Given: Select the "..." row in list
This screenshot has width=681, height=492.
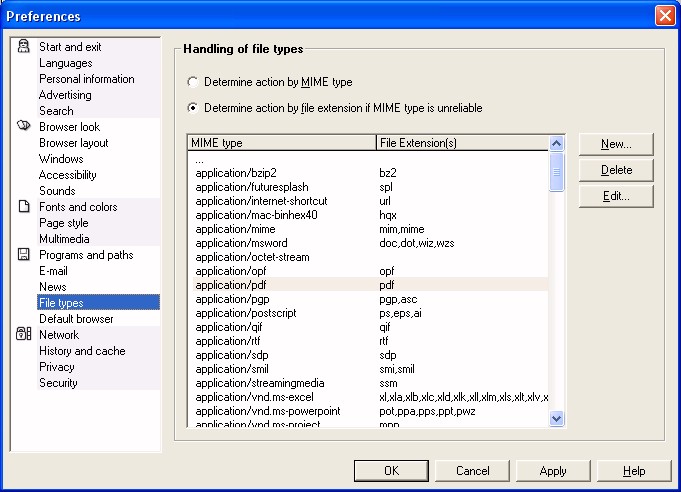Looking at the screenshot, I should (370, 159).
